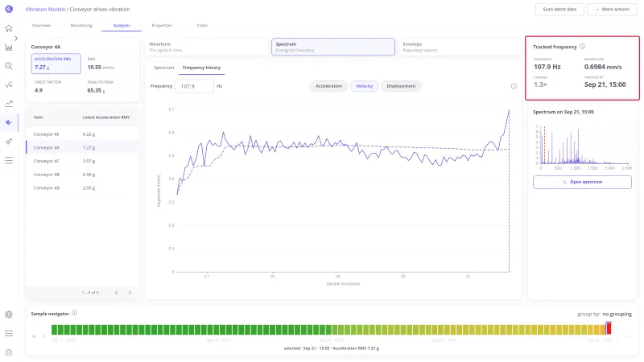
Task: Click the Tracked frequency info icon
Action: (582, 47)
